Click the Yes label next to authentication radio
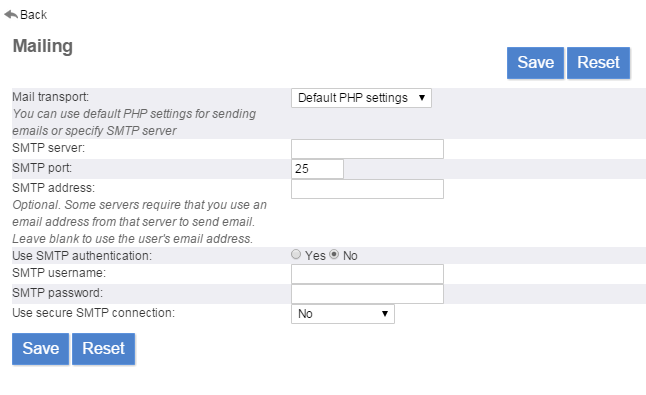 [315, 256]
